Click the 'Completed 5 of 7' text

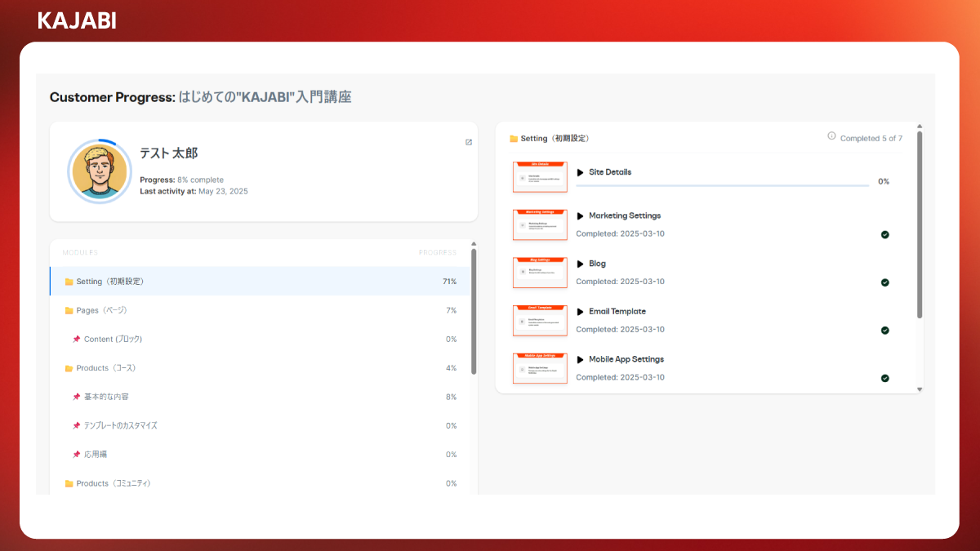[x=871, y=139]
